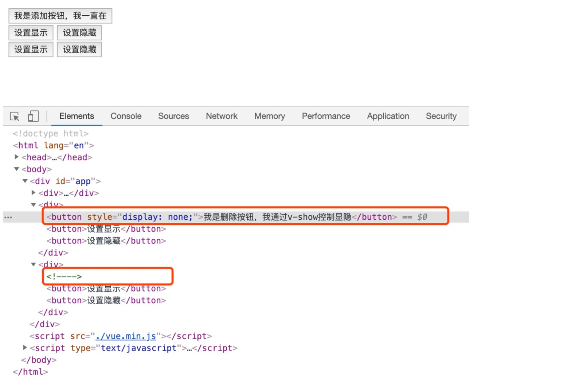Expand the head element node
583x392 pixels.
point(17,157)
